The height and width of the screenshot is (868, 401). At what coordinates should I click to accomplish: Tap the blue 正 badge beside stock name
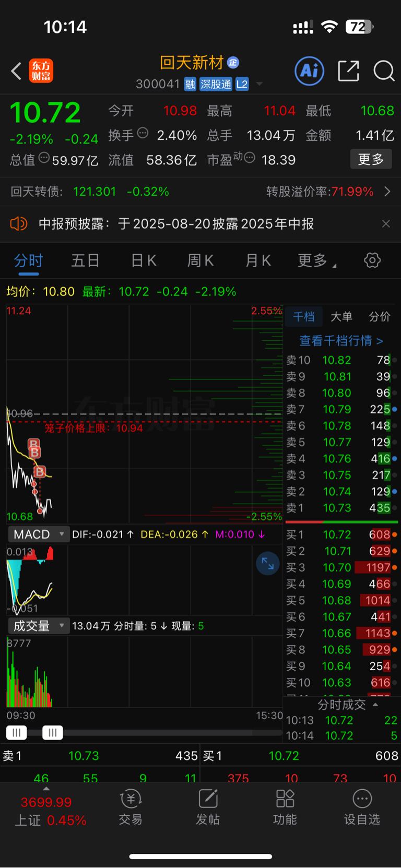[x=233, y=63]
